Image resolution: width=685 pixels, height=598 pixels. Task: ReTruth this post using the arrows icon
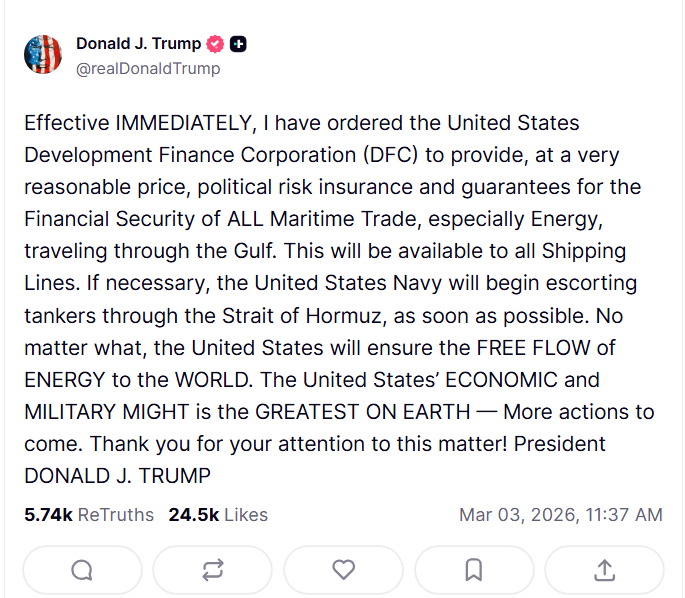coord(213,570)
